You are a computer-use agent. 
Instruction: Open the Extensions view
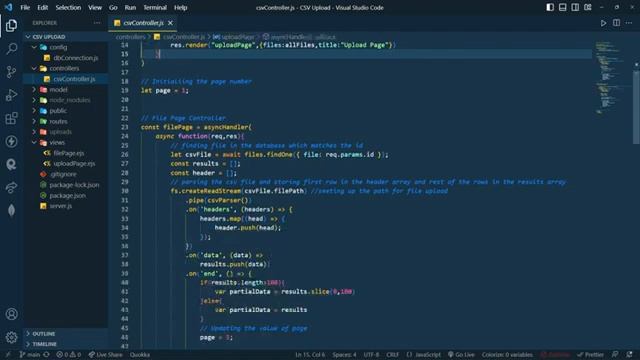click(x=11, y=118)
